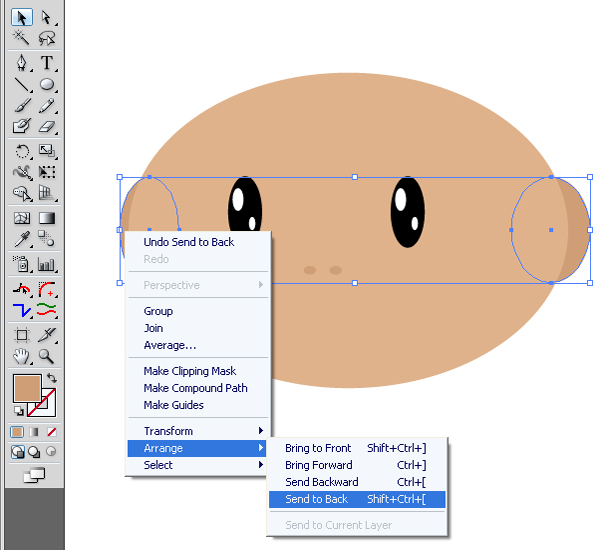Image resolution: width=600 pixels, height=550 pixels.
Task: Expand the Transform submenu arrow
Action: tap(261, 431)
